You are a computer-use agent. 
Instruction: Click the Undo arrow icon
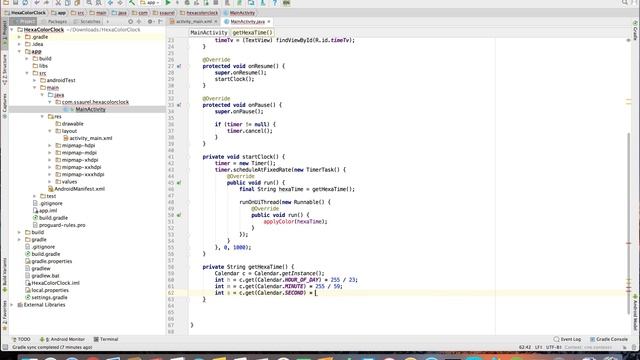click(x=37, y=2)
